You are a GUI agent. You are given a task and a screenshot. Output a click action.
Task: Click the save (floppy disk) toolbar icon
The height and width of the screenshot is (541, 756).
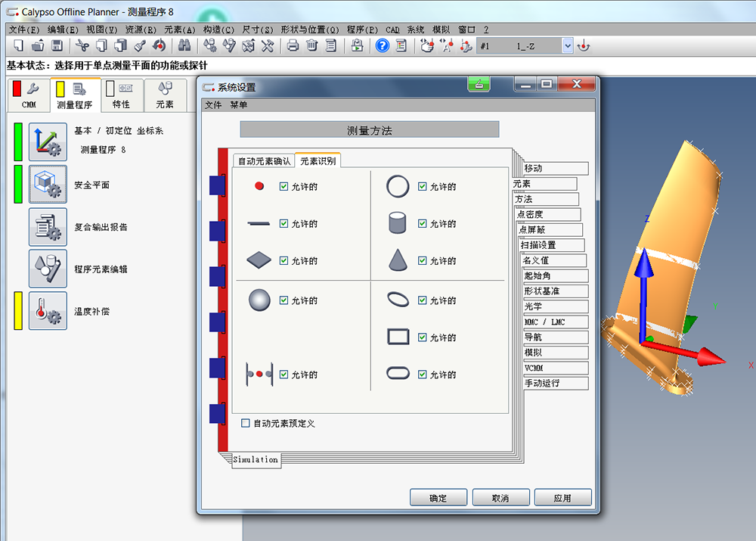pyautogui.click(x=57, y=46)
